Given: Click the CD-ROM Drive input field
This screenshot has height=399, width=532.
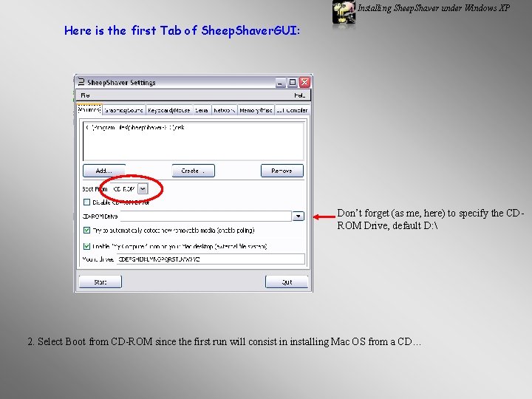Looking at the screenshot, I should point(206,216).
